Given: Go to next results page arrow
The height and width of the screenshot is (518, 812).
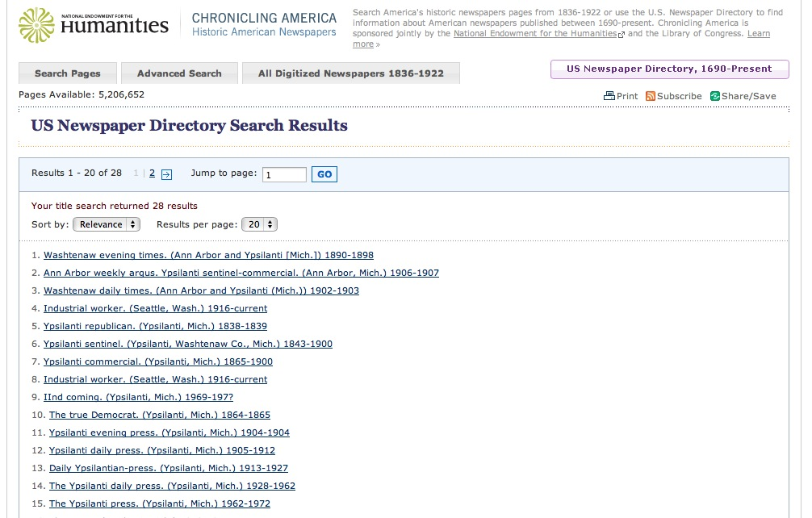Looking at the screenshot, I should (x=166, y=173).
